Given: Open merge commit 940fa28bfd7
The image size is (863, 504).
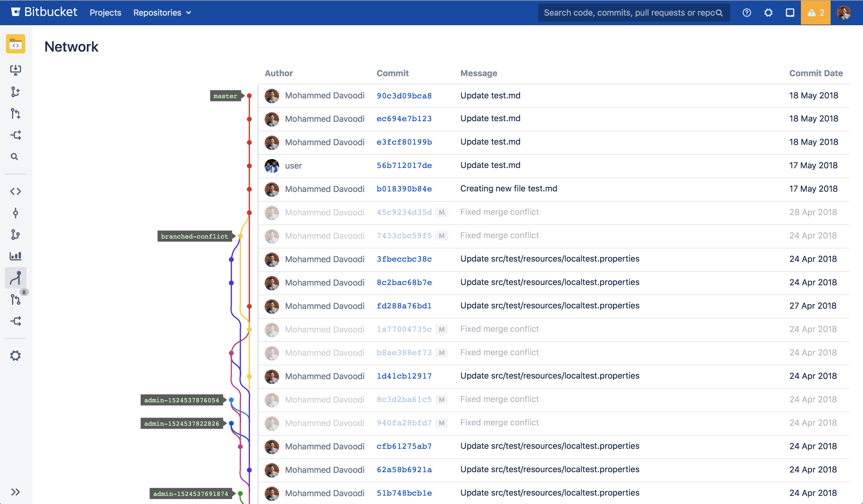Looking at the screenshot, I should coord(404,423).
